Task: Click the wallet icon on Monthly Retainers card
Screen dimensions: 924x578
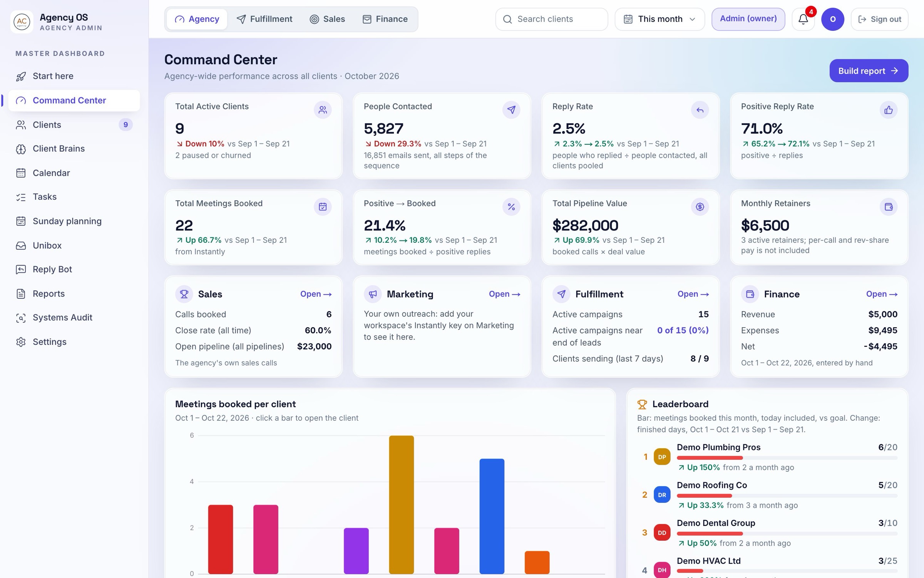Action: tap(889, 207)
